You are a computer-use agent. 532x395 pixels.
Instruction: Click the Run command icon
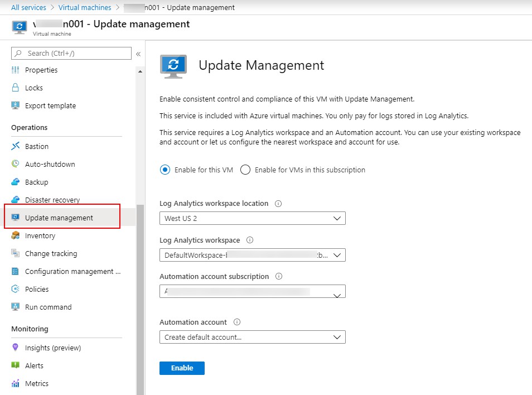click(x=15, y=307)
